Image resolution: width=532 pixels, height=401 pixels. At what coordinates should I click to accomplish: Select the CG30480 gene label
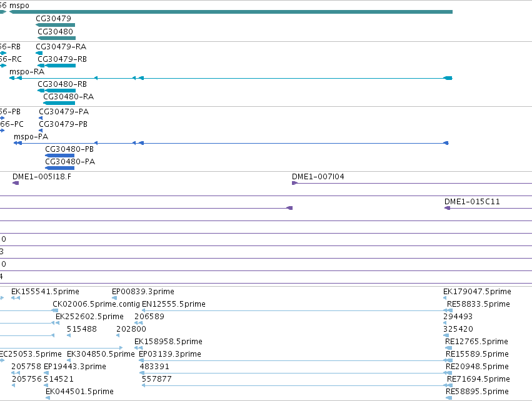(x=55, y=31)
